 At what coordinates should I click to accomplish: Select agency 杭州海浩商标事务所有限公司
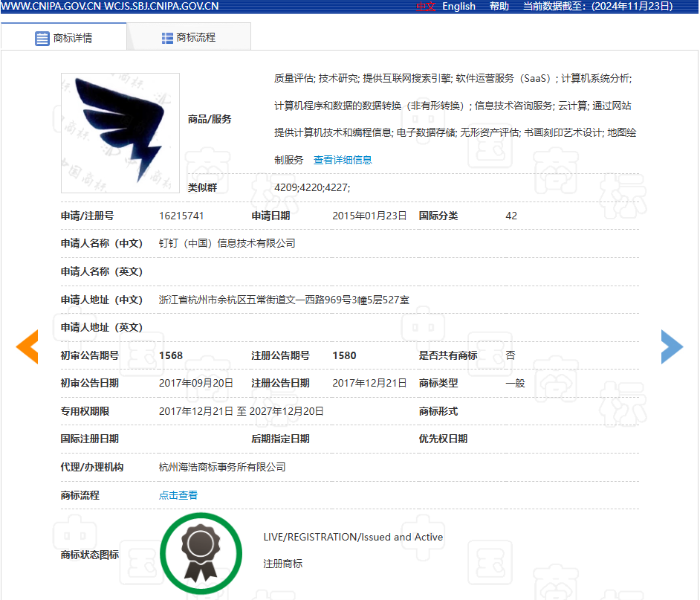point(222,468)
